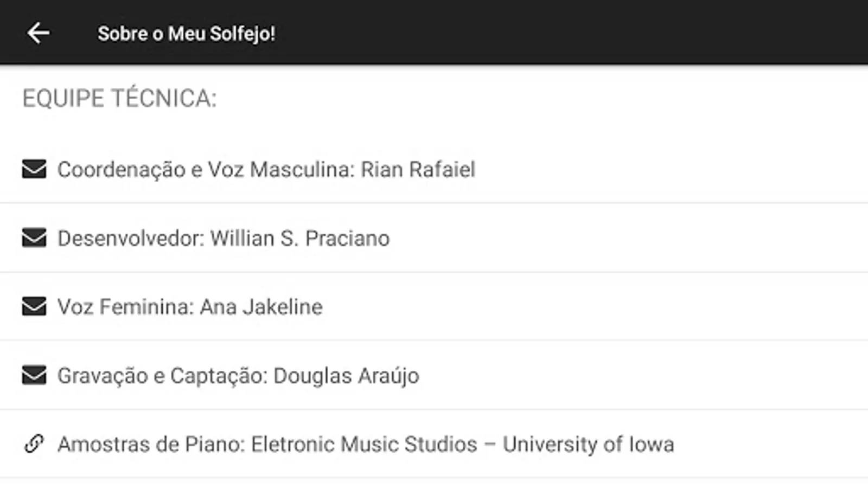
Task: Select the envelope icon beside Gravação e Captação
Action: [x=34, y=375]
